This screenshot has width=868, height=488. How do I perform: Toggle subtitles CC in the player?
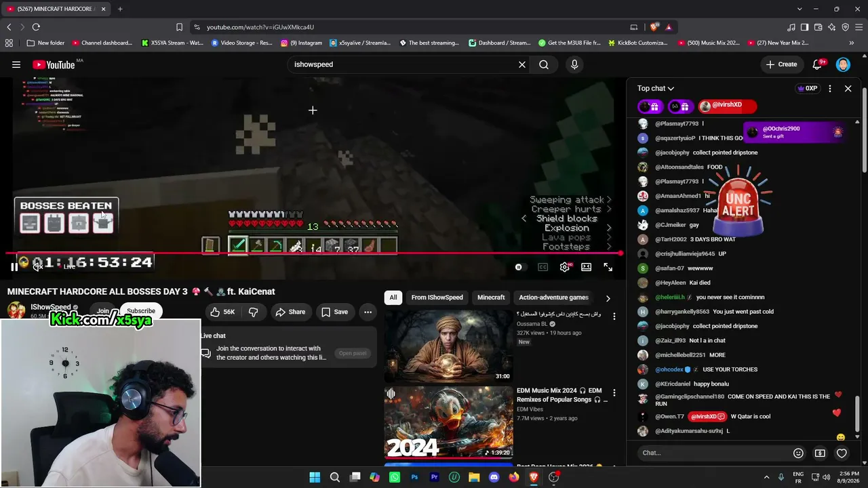click(542, 267)
